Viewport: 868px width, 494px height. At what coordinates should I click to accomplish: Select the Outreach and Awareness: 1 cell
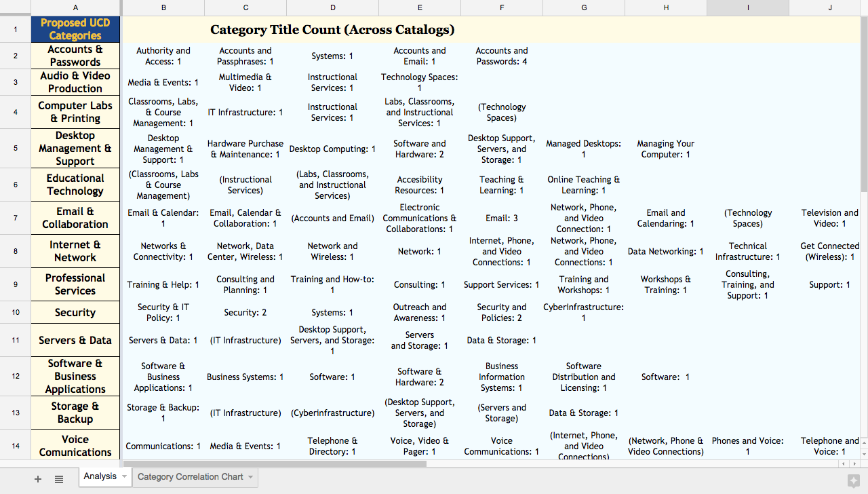[420, 312]
